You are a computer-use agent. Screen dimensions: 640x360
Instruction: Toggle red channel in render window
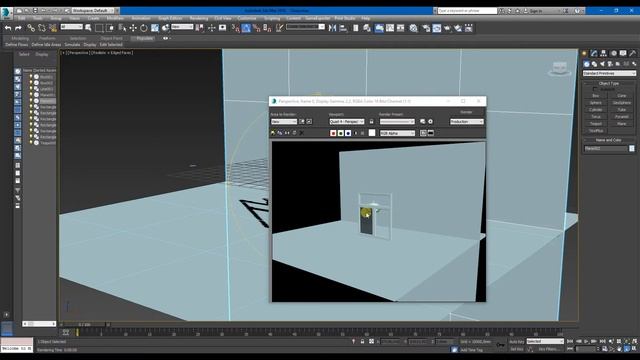[333, 133]
